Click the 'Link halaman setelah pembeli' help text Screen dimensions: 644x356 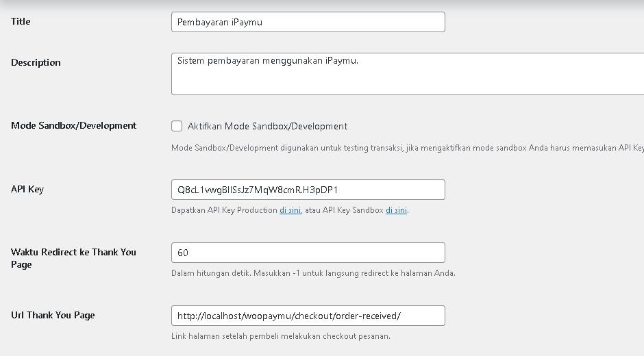pyautogui.click(x=281, y=336)
